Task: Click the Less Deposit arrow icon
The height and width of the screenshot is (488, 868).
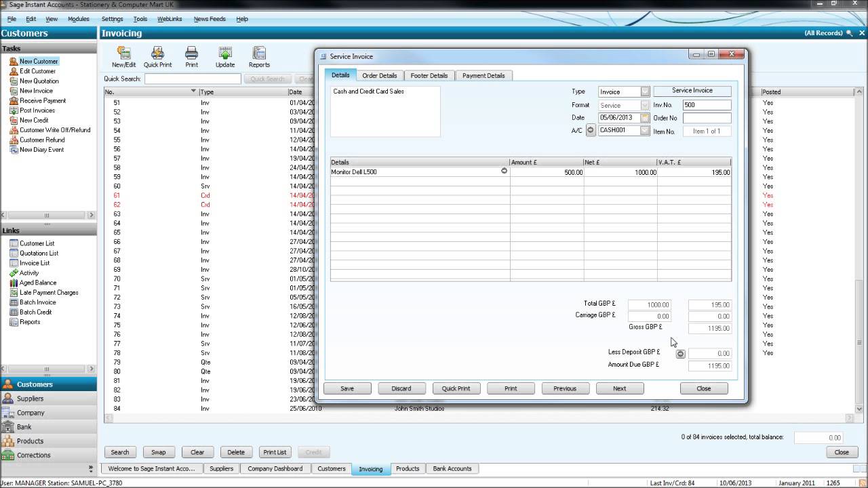Action: click(x=680, y=354)
